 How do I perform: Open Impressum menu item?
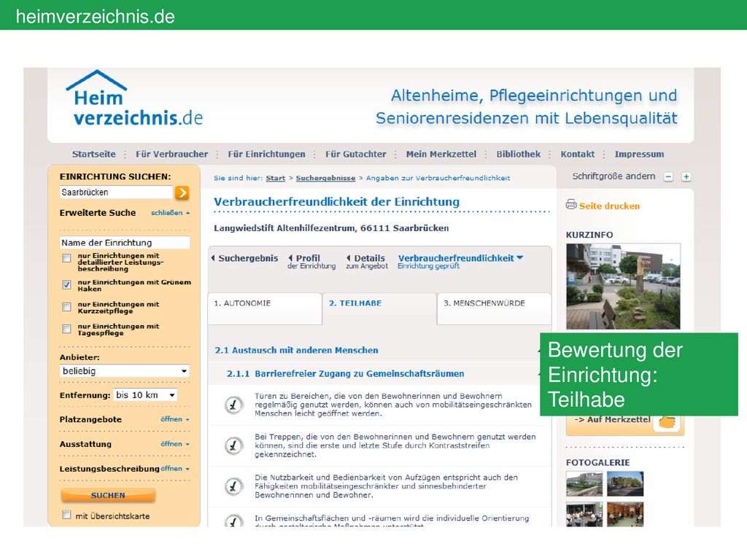(639, 154)
